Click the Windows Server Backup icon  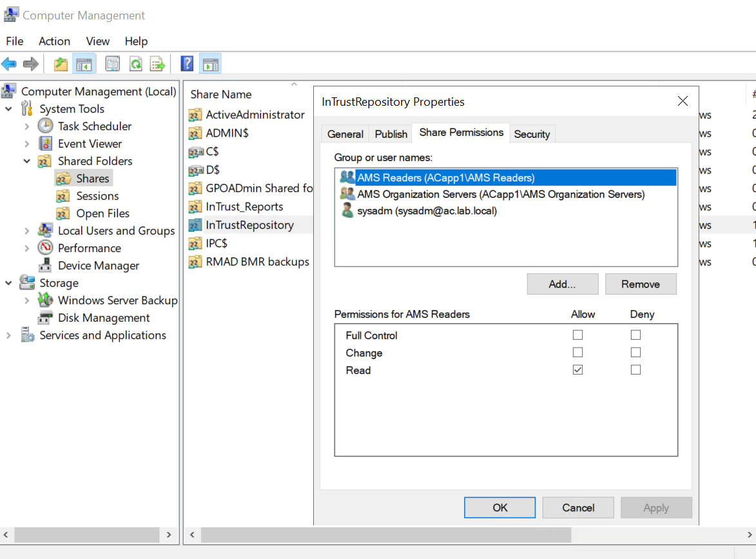click(x=45, y=300)
